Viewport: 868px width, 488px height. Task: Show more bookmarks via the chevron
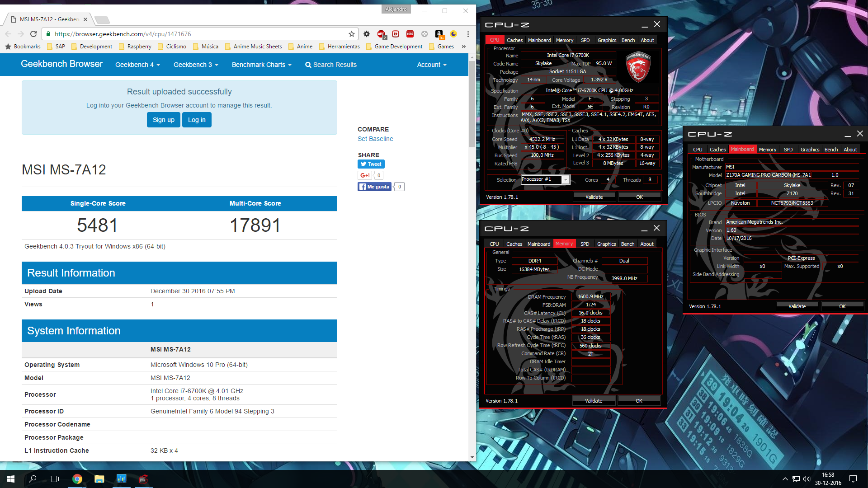pos(464,47)
